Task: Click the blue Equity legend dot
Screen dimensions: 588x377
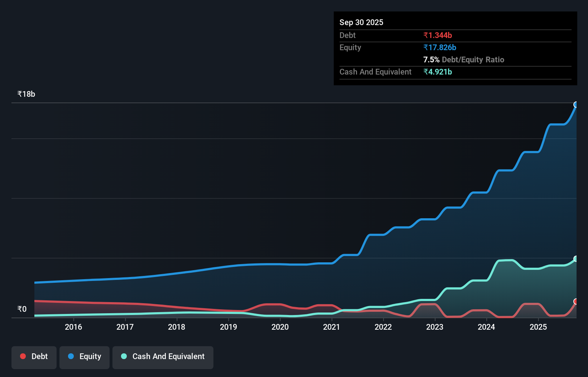Action: click(x=70, y=356)
